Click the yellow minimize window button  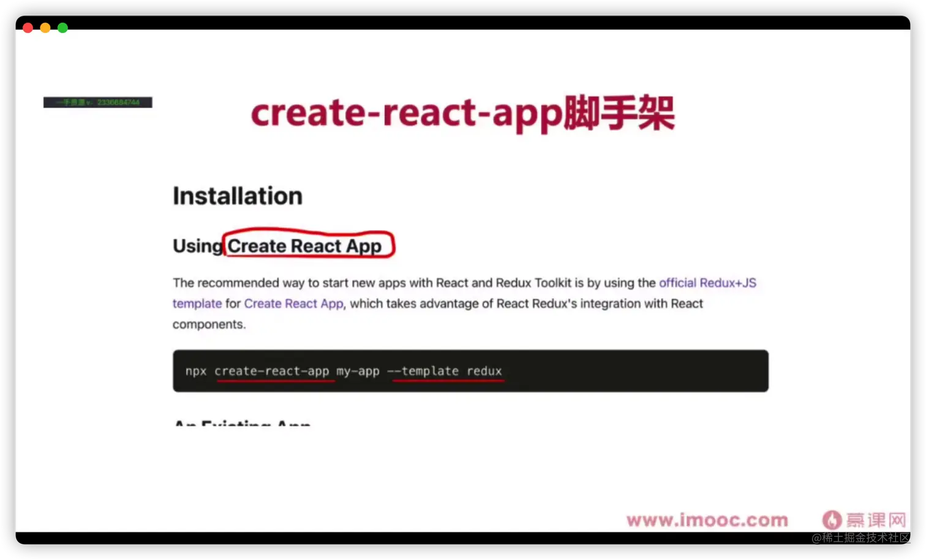click(x=45, y=28)
